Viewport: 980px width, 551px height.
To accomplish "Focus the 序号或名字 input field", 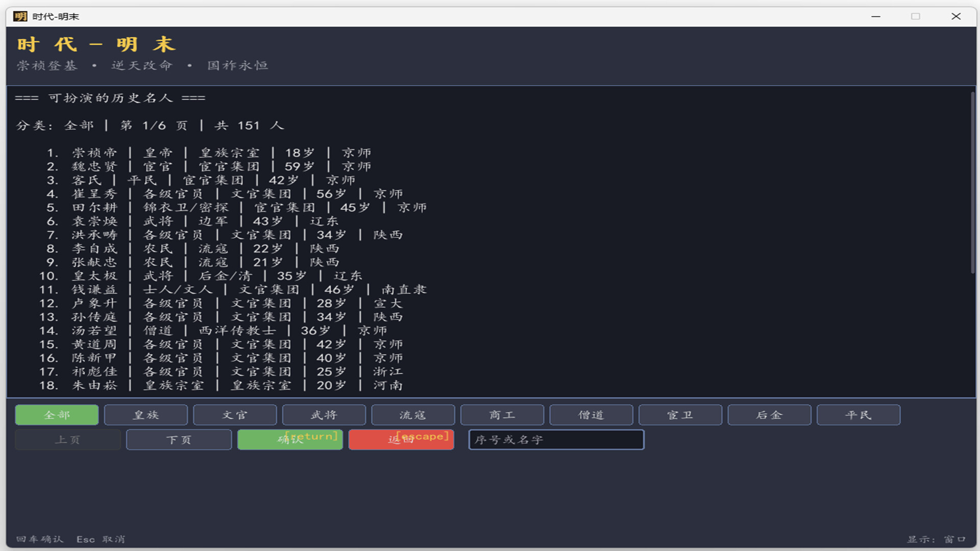I will pyautogui.click(x=556, y=440).
